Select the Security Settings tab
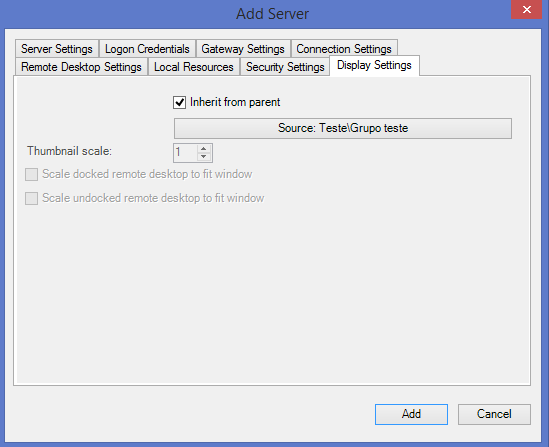The width and height of the screenshot is (549, 447). [x=285, y=67]
